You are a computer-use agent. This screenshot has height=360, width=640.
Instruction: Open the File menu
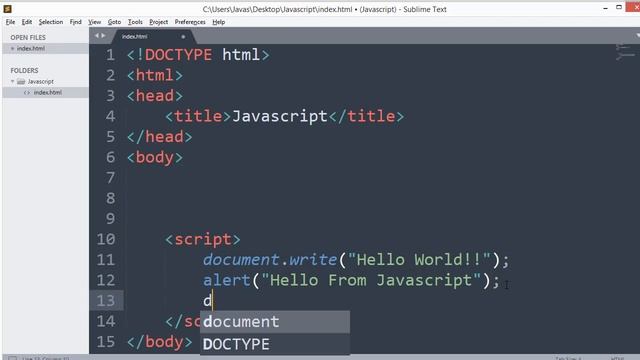(x=10, y=22)
